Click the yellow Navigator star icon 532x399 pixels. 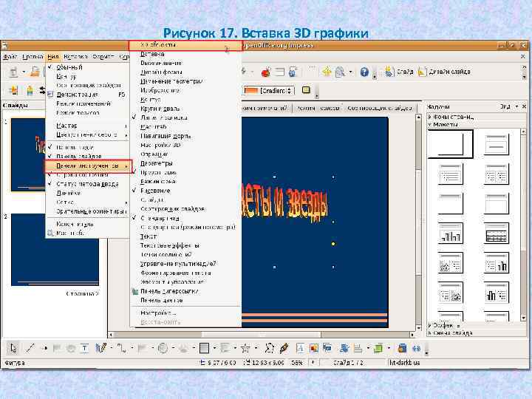327,72
